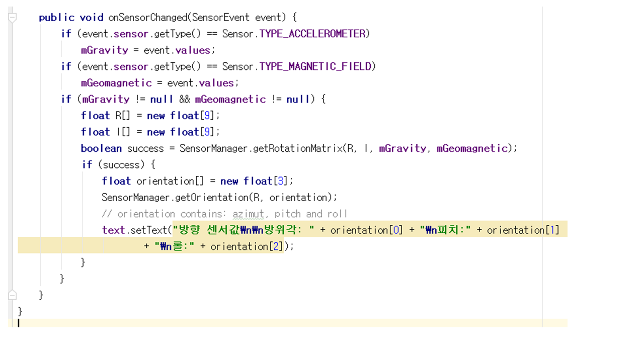Place cursor on mGeomagnetic assignment line
Viewport: 644px width, 362px height.
click(160, 83)
